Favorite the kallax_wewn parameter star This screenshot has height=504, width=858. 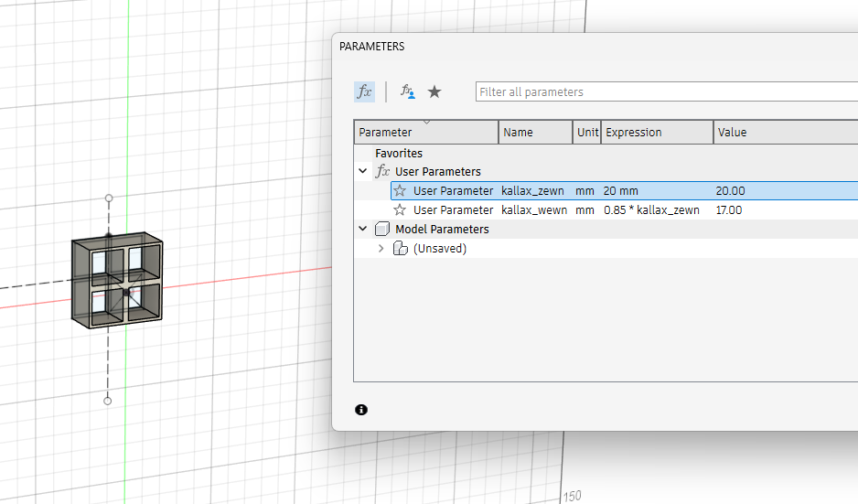point(400,210)
